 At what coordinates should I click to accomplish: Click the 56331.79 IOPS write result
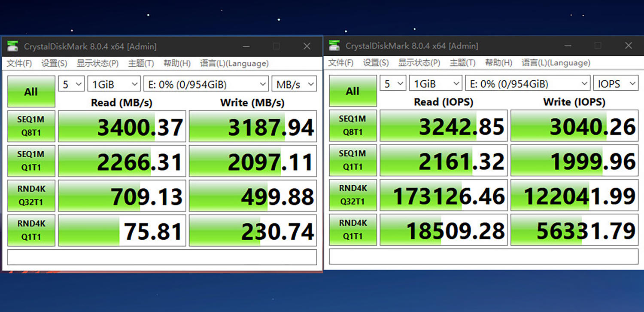pyautogui.click(x=574, y=230)
